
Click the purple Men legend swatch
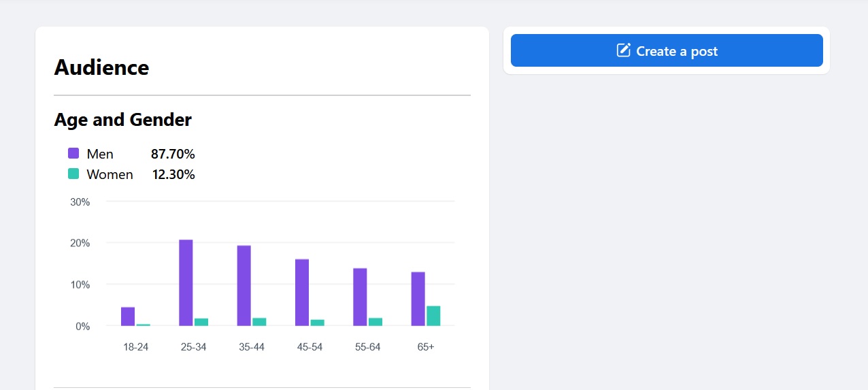(x=73, y=154)
